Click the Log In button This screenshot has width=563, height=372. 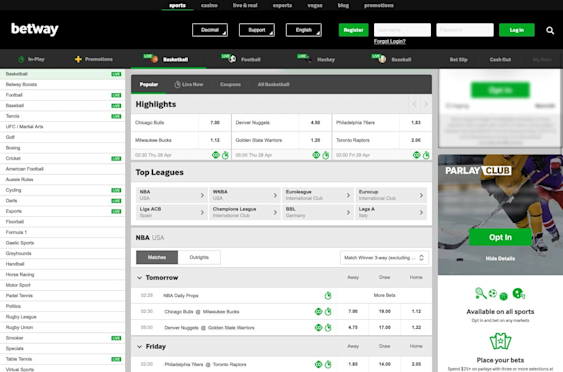click(x=517, y=30)
